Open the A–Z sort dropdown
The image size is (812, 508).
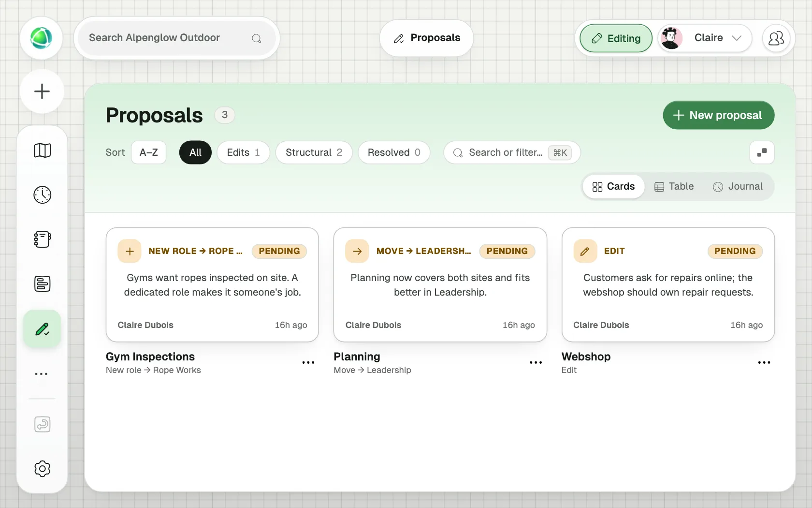click(149, 152)
